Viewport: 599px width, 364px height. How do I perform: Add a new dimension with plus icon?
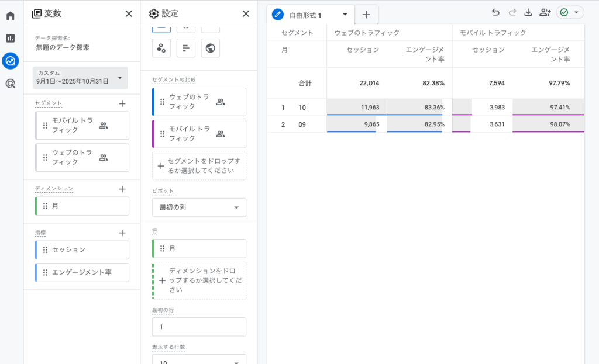pos(122,189)
